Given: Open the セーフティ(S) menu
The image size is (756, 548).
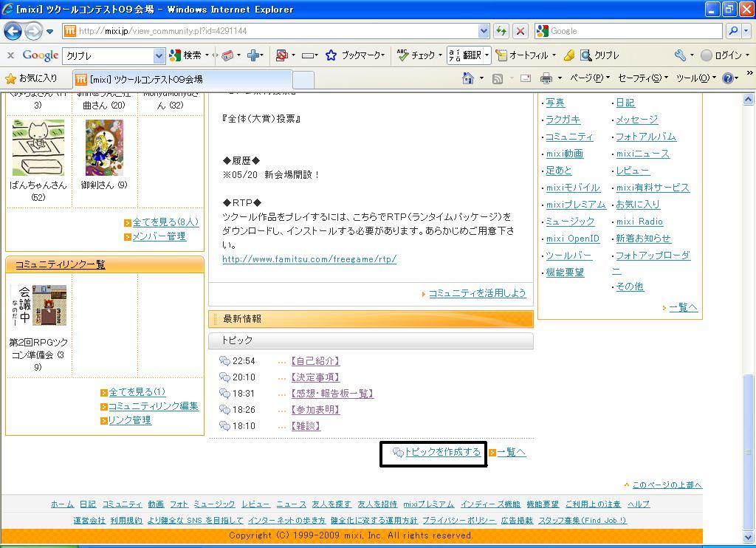Looking at the screenshot, I should (642, 78).
